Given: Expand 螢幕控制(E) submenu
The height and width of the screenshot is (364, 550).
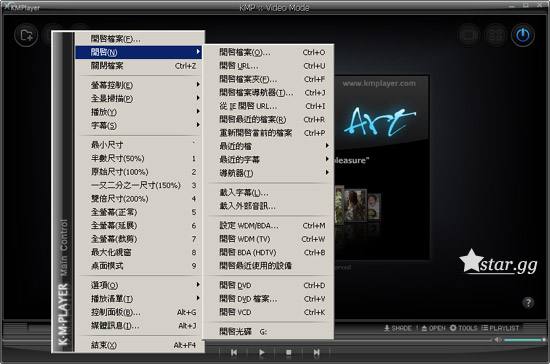Looking at the screenshot, I should [x=140, y=85].
